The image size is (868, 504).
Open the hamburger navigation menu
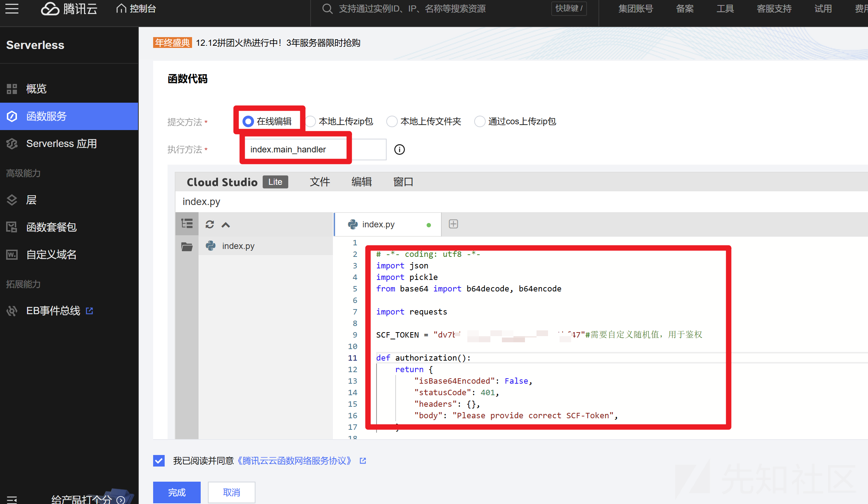pos(12,9)
